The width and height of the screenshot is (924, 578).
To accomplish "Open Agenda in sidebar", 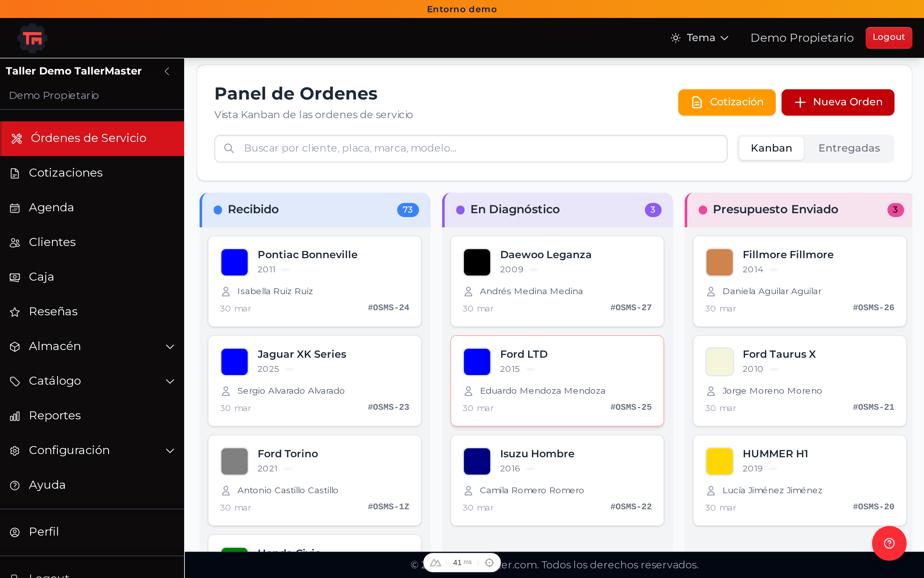I will tap(92, 207).
